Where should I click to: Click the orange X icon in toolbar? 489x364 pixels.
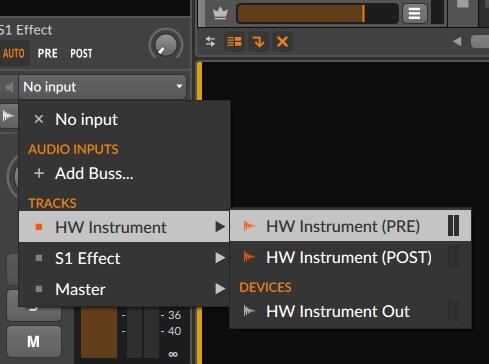tap(282, 42)
